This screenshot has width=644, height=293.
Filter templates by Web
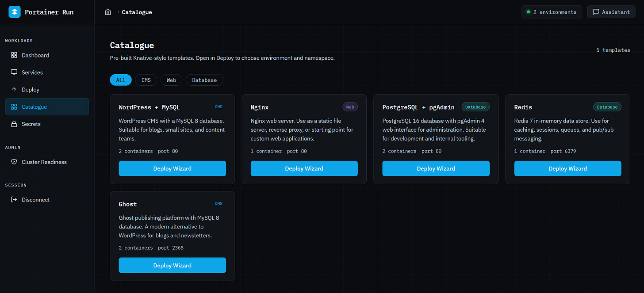(x=171, y=80)
